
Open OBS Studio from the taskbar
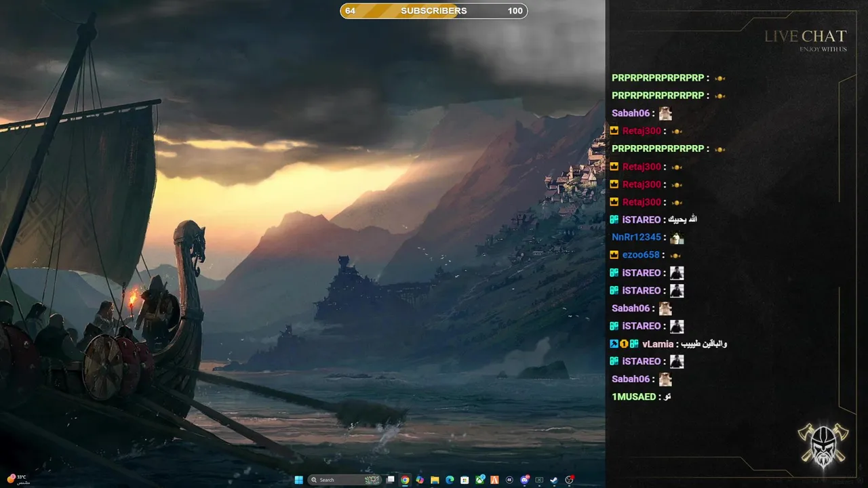pos(569,480)
